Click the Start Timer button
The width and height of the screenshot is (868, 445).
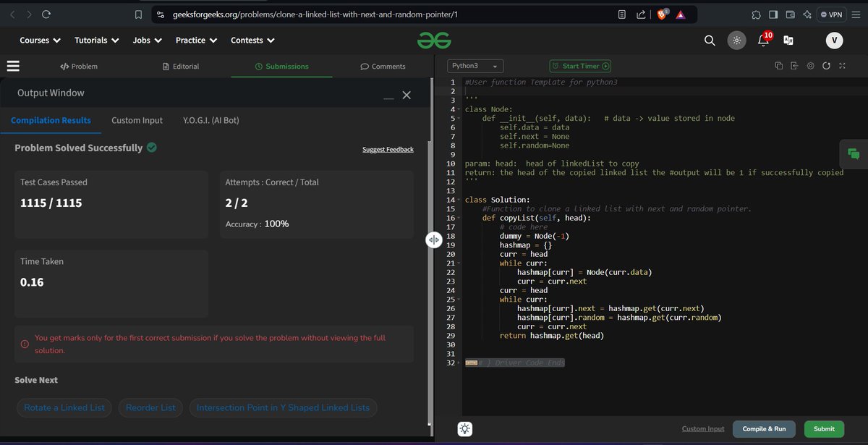pyautogui.click(x=581, y=66)
